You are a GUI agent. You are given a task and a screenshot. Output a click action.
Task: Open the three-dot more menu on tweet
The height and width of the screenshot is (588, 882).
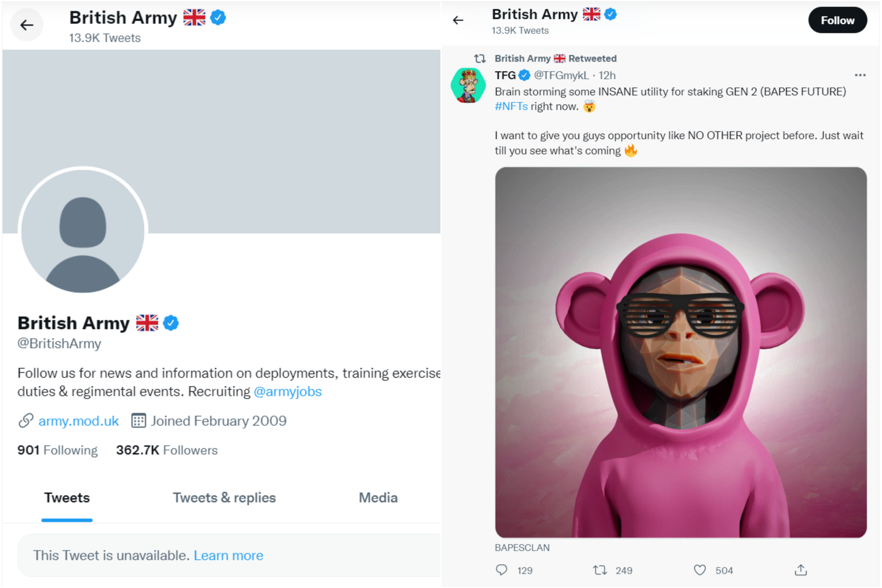pos(860,75)
